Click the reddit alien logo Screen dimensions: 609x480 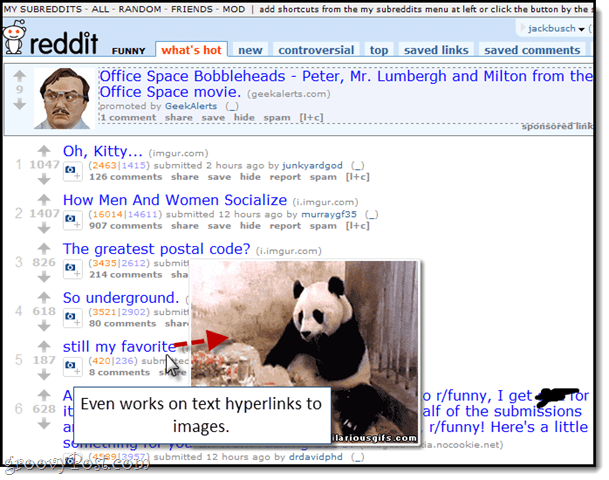click(14, 38)
